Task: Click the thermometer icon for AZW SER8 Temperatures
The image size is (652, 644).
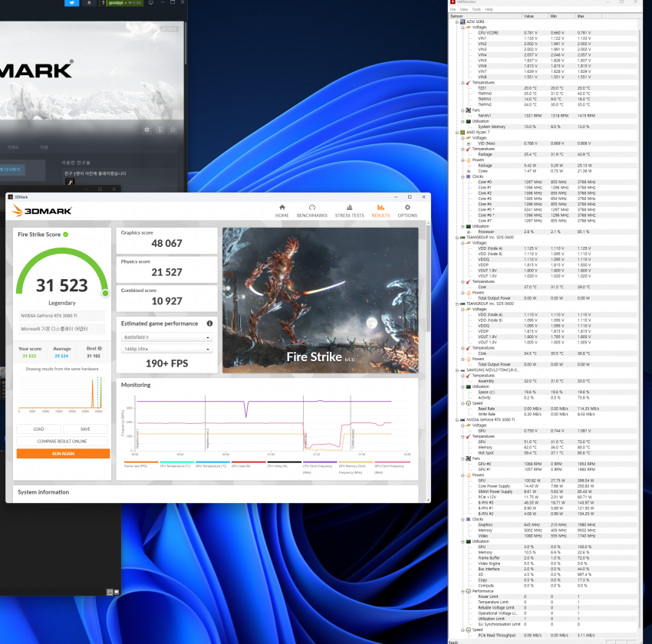Action: pyautogui.click(x=468, y=83)
